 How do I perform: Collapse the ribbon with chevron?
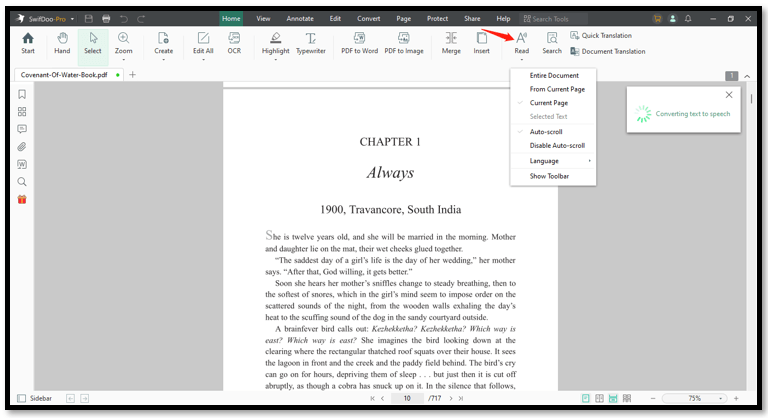tap(747, 76)
